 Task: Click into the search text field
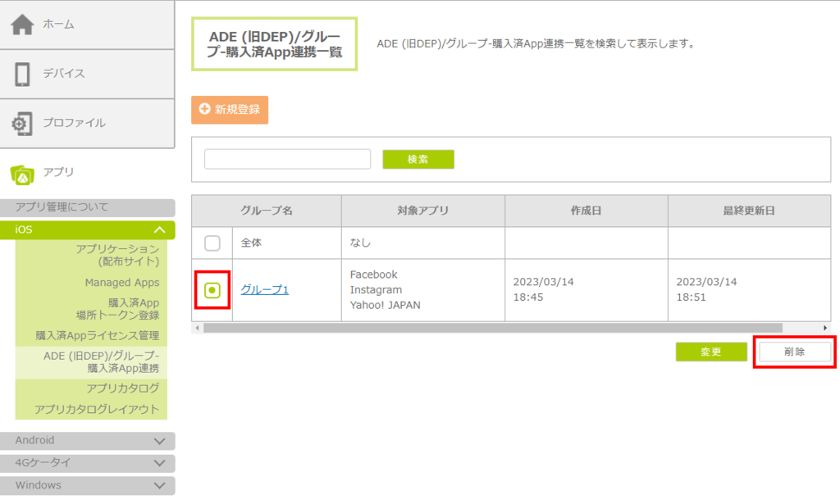point(287,159)
